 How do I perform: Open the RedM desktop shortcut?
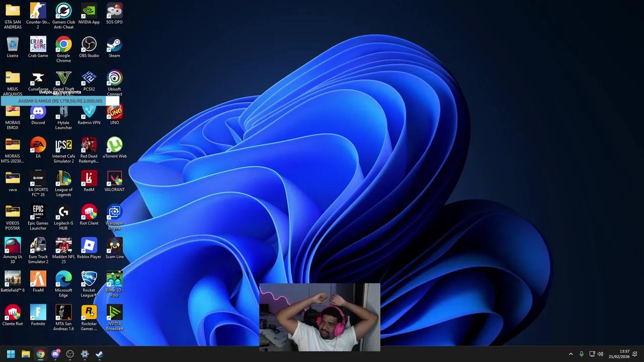click(x=89, y=182)
